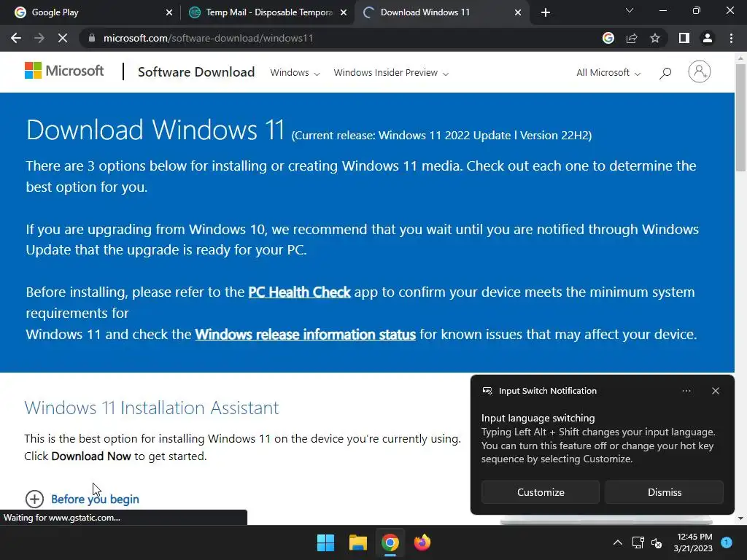Open a new browser tab
The width and height of the screenshot is (747, 560).
tap(546, 12)
